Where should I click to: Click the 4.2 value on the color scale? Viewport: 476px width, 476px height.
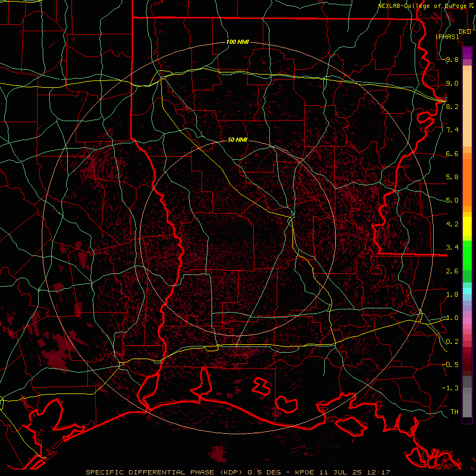452,224
